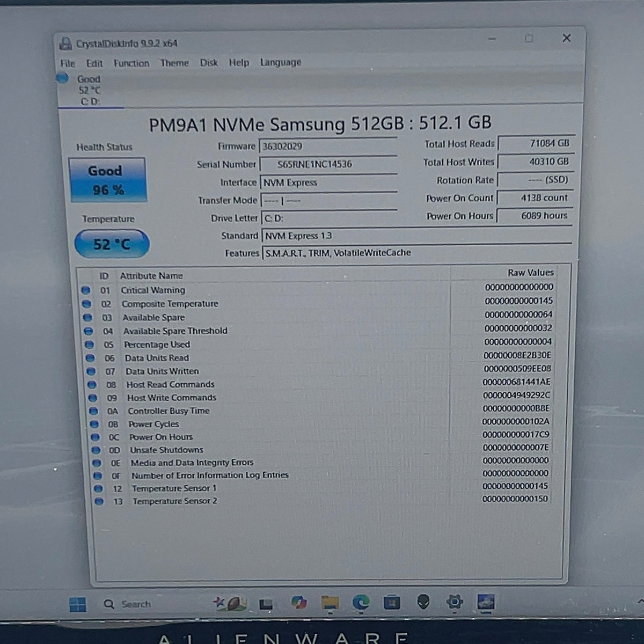644x644 pixels.
Task: Open Settings gear from the taskbar
Action: coord(455,602)
